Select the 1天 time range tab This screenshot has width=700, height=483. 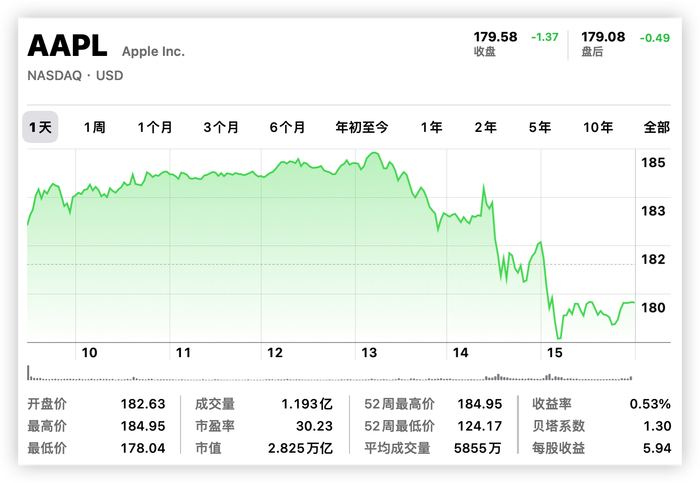(41, 127)
